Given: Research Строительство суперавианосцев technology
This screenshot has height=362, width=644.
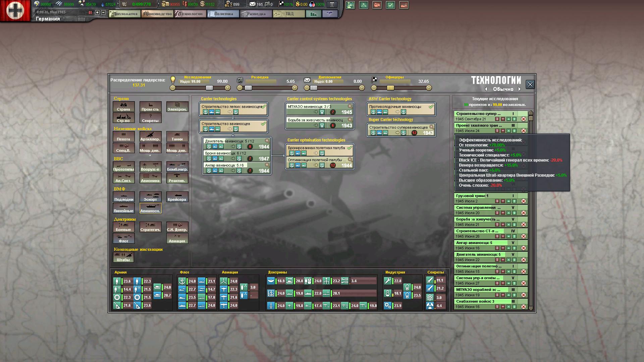Looking at the screenshot, I should coord(401,130).
